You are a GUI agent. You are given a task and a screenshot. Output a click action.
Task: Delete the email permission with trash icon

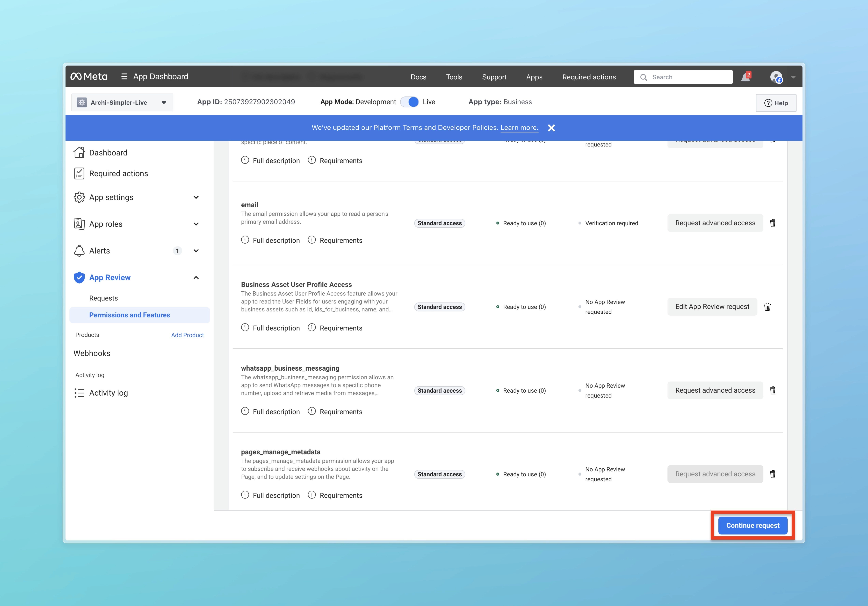point(773,223)
